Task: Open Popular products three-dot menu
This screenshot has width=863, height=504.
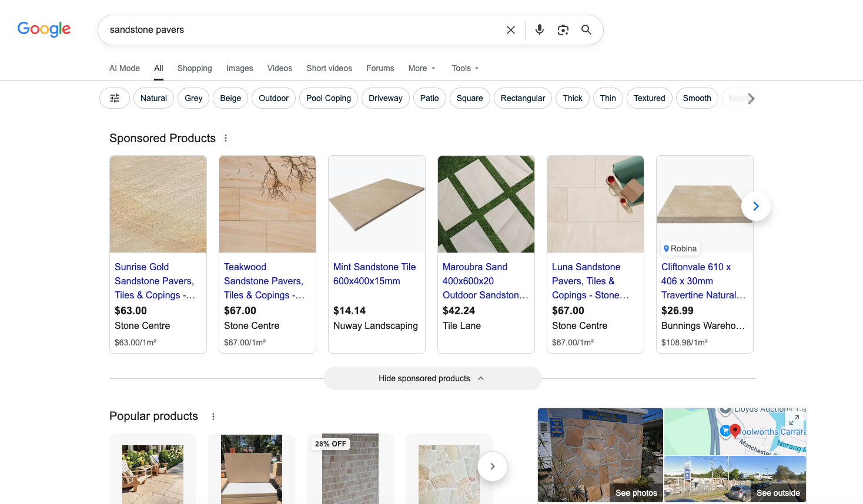Action: 213,416
